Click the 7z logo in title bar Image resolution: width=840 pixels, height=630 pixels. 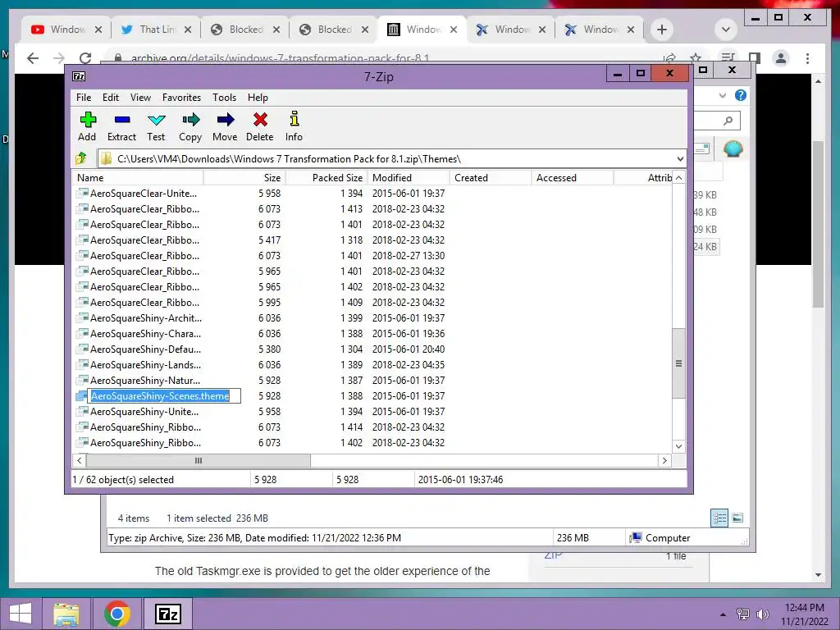(x=79, y=76)
